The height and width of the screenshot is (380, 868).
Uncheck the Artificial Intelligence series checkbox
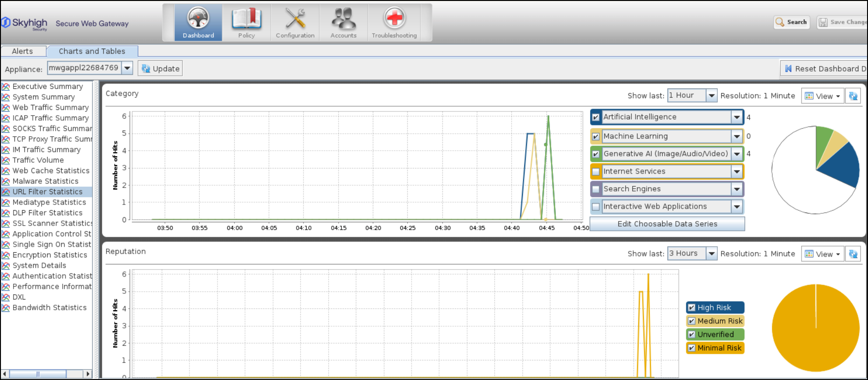click(596, 117)
